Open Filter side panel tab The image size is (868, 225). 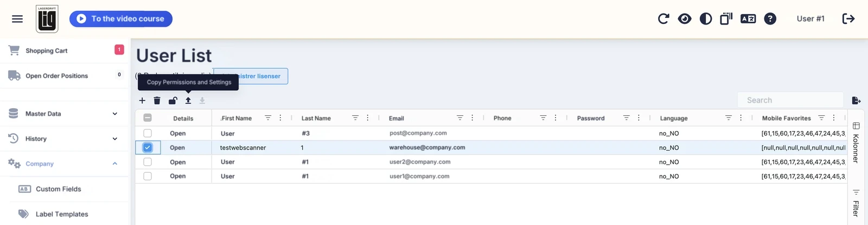856,203
